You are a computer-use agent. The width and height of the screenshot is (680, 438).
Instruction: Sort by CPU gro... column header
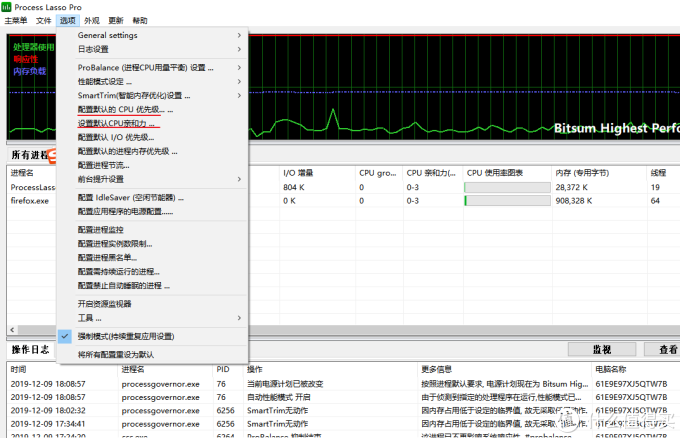[379, 173]
